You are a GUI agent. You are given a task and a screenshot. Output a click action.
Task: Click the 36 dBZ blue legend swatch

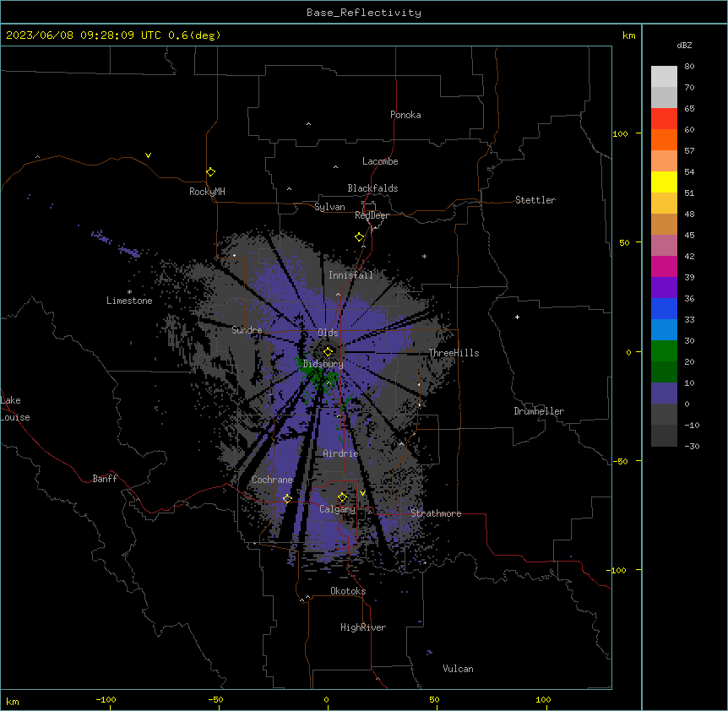[664, 308]
